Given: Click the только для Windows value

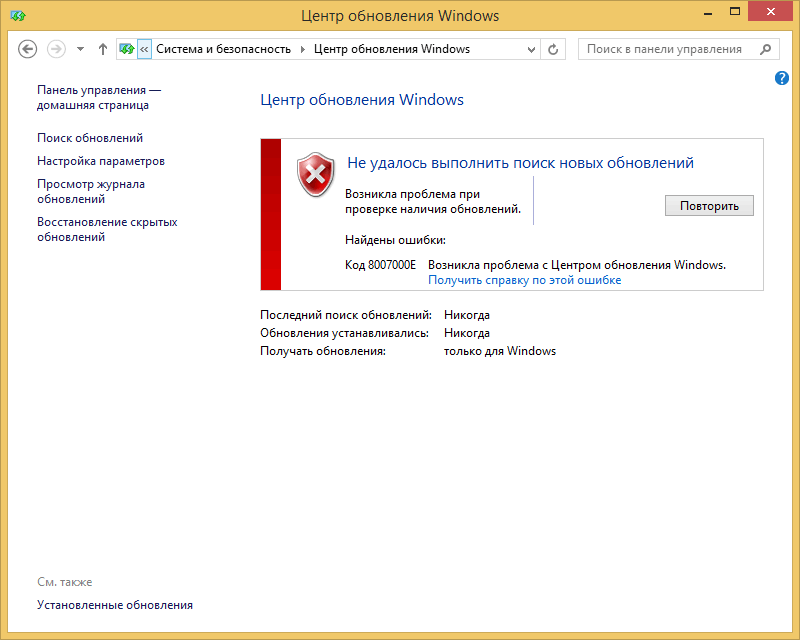Looking at the screenshot, I should [499, 351].
